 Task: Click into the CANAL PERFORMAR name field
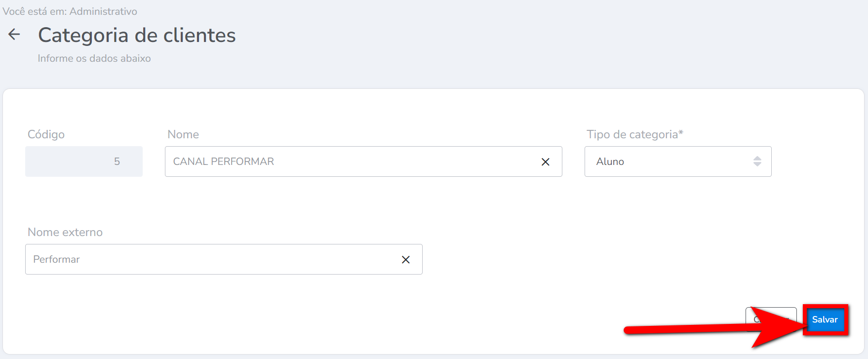click(x=346, y=161)
